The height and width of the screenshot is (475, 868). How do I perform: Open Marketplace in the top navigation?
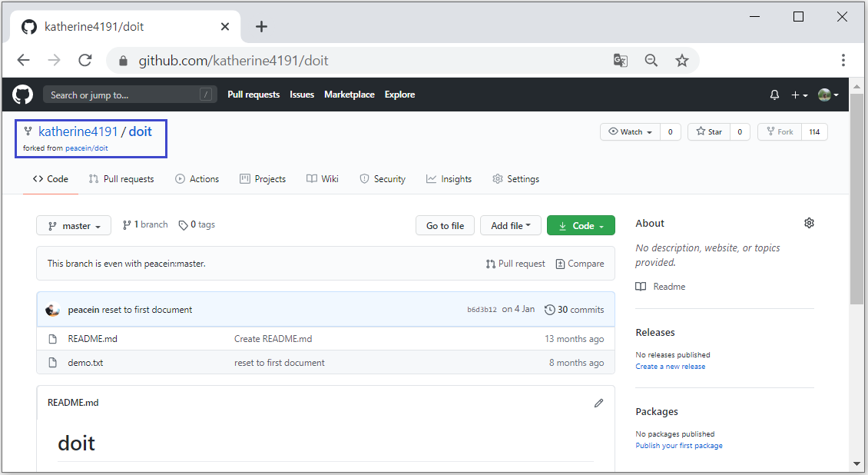350,95
